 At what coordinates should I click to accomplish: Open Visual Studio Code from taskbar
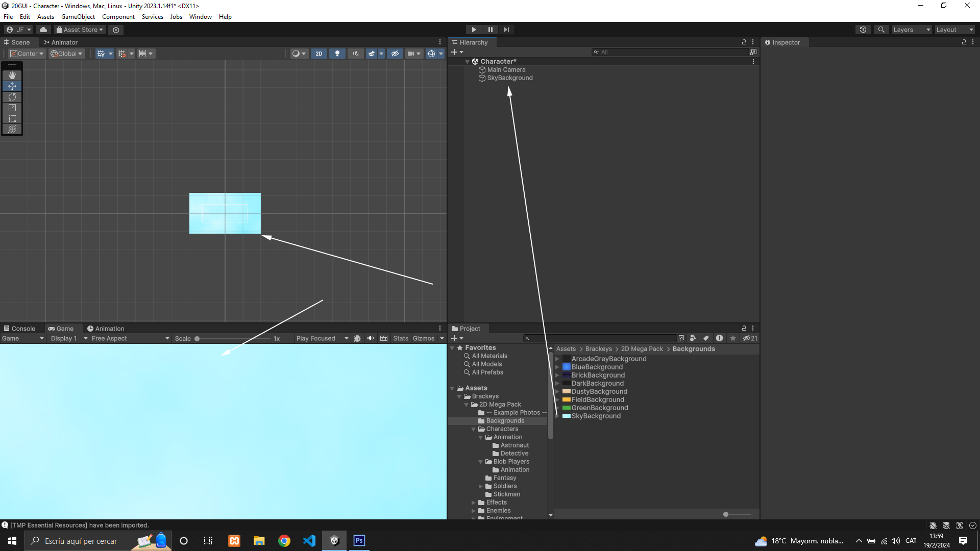(x=309, y=541)
